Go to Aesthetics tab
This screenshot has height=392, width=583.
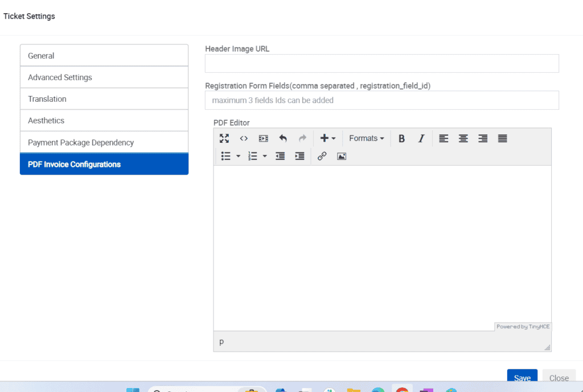[104, 121]
